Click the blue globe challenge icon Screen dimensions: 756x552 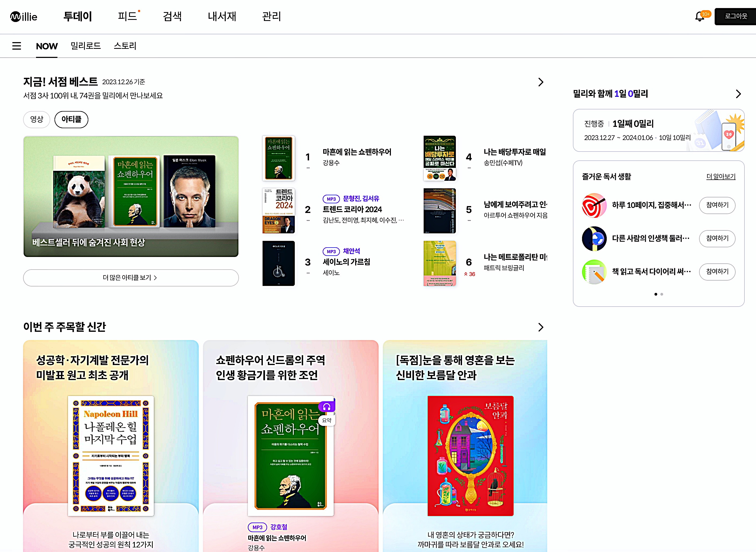coord(594,238)
